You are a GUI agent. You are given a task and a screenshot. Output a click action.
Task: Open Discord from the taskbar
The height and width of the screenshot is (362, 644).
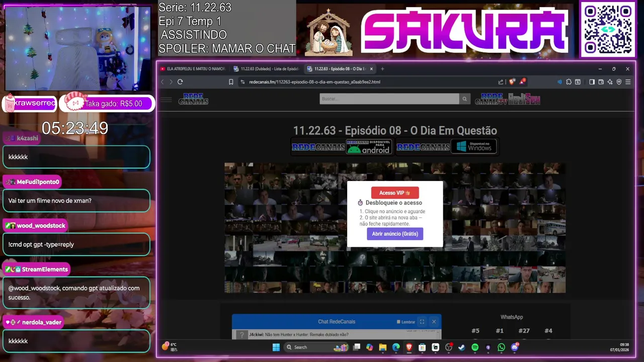click(515, 347)
